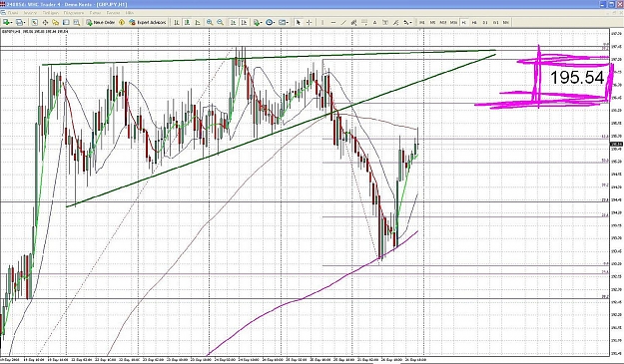Open the Hilfe menu
Screen dimensions: 624x364
[130, 13]
